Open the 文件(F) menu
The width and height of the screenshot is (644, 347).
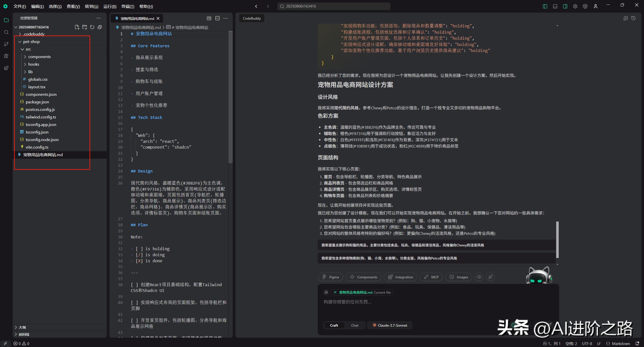(x=19, y=6)
